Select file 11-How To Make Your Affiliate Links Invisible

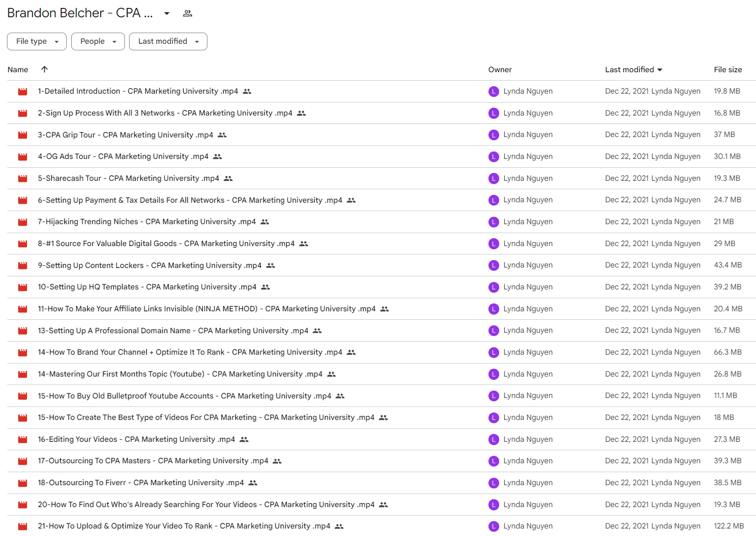[206, 309]
